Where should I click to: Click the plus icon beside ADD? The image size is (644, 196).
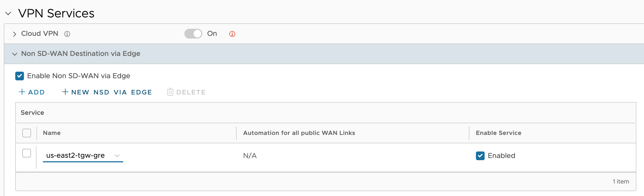pyautogui.click(x=22, y=92)
